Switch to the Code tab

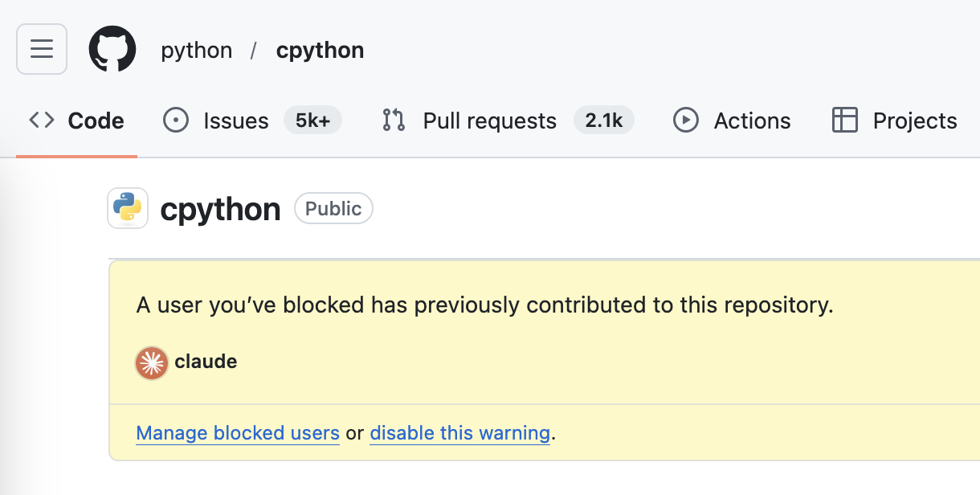[x=96, y=120]
